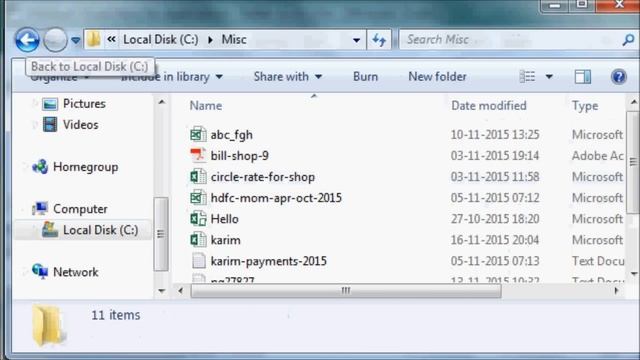Click horizontal scrollbar right arrow

coord(616,291)
